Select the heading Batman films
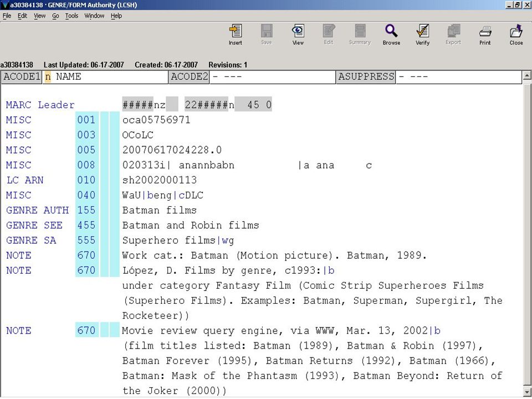Screen dimensions: 532x399 point(160,210)
